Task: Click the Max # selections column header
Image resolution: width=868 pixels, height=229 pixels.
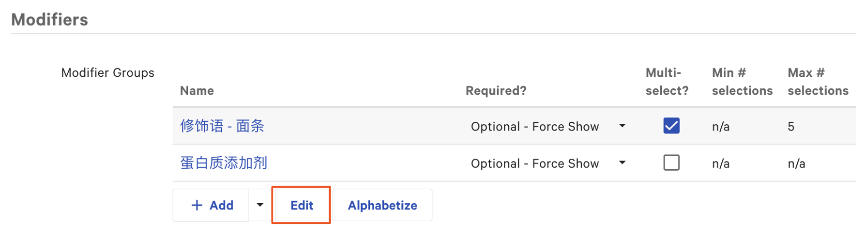Action: pos(818,81)
